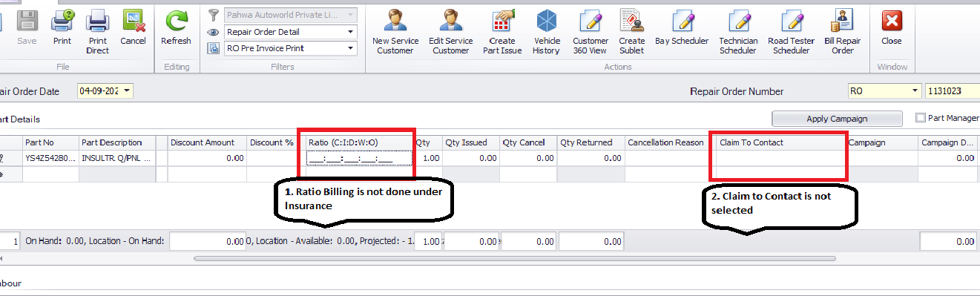Sort by Part No column header

[50, 142]
